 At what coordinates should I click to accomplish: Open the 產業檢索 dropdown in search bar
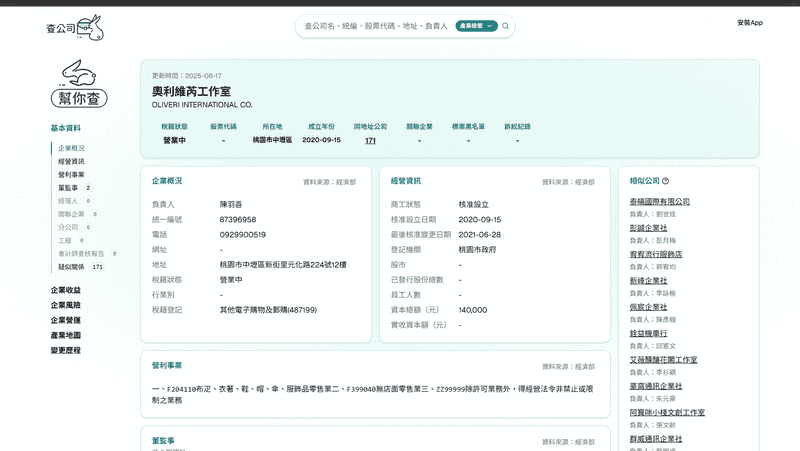point(477,26)
